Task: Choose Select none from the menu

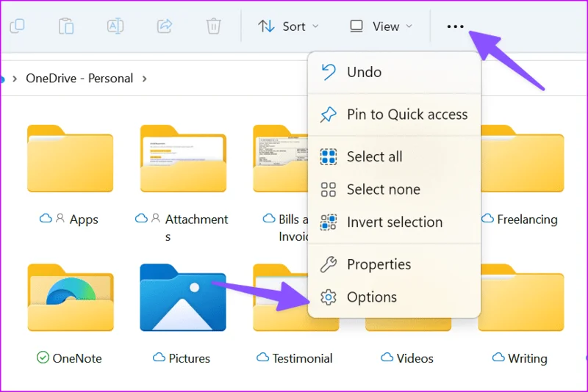Action: (394, 189)
